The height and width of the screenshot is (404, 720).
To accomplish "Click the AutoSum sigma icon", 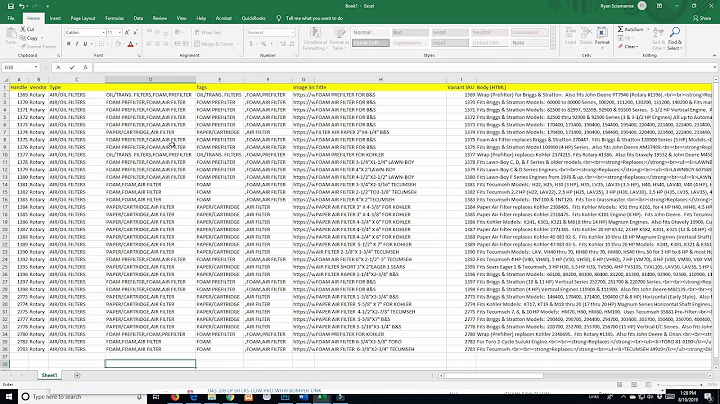I will click(620, 29).
